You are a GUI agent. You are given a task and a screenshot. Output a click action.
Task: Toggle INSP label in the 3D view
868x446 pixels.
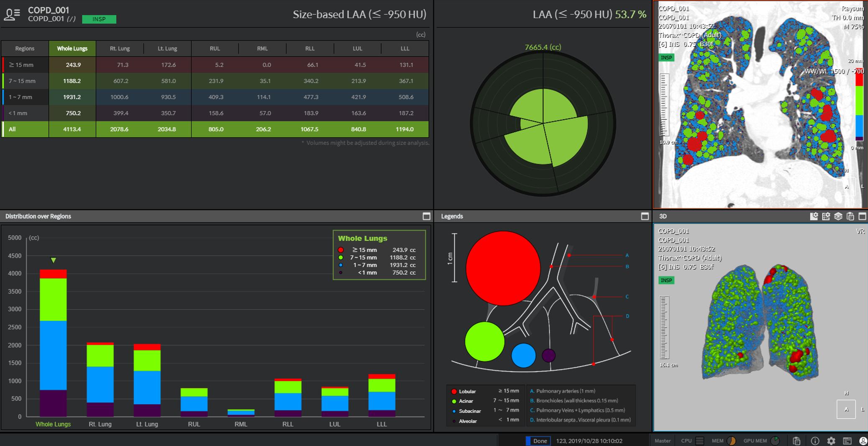click(666, 281)
